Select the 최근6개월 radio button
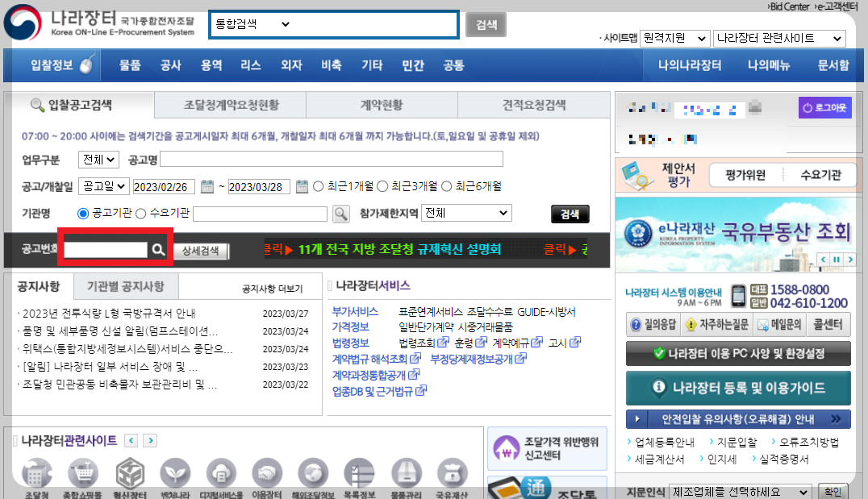The width and height of the screenshot is (868, 499). [447, 186]
